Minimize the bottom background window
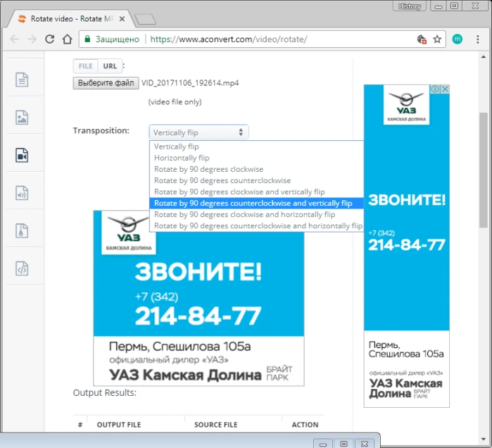The width and height of the screenshot is (492, 448). [323, 443]
